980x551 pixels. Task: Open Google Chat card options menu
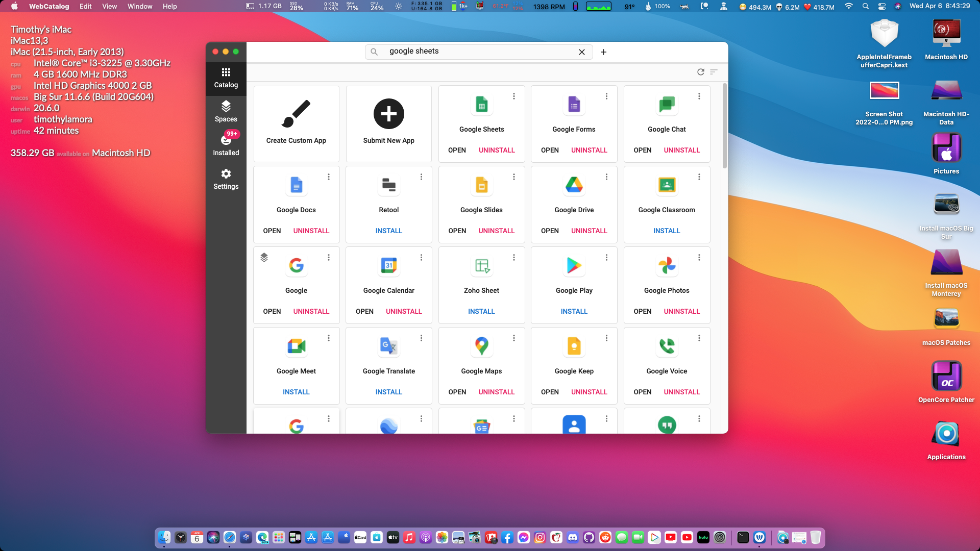699,96
